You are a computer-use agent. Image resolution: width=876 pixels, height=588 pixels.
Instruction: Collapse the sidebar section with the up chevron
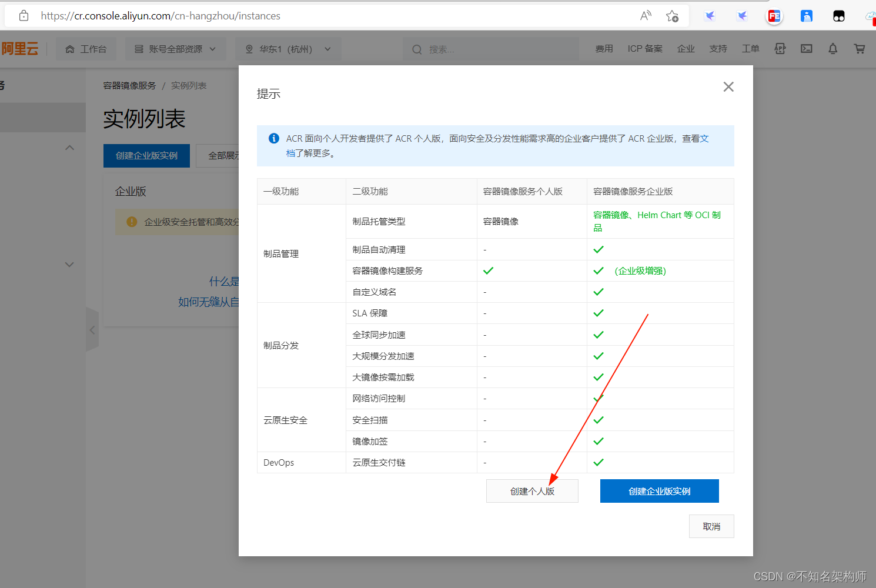[x=69, y=148]
